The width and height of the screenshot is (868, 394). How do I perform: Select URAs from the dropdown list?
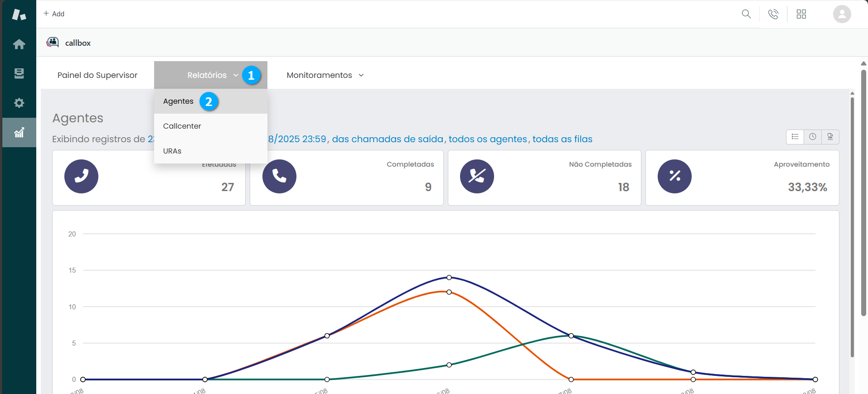pyautogui.click(x=172, y=151)
